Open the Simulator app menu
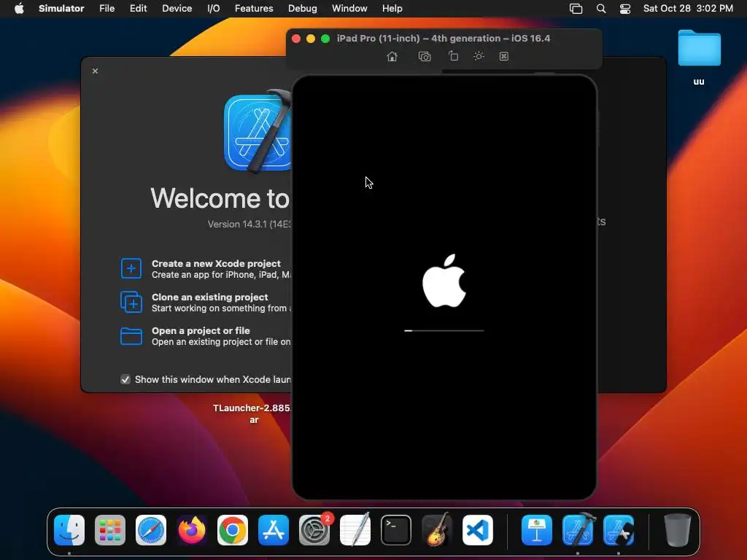 pyautogui.click(x=61, y=8)
